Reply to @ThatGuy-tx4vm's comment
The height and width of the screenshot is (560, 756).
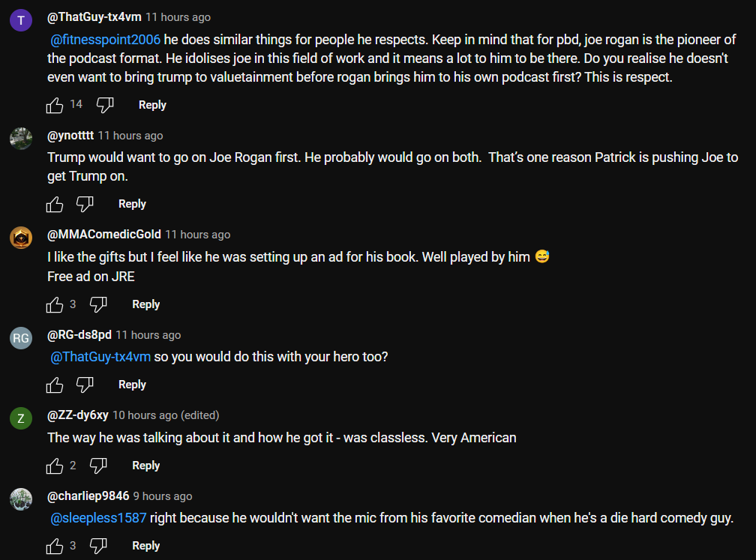pyautogui.click(x=152, y=106)
